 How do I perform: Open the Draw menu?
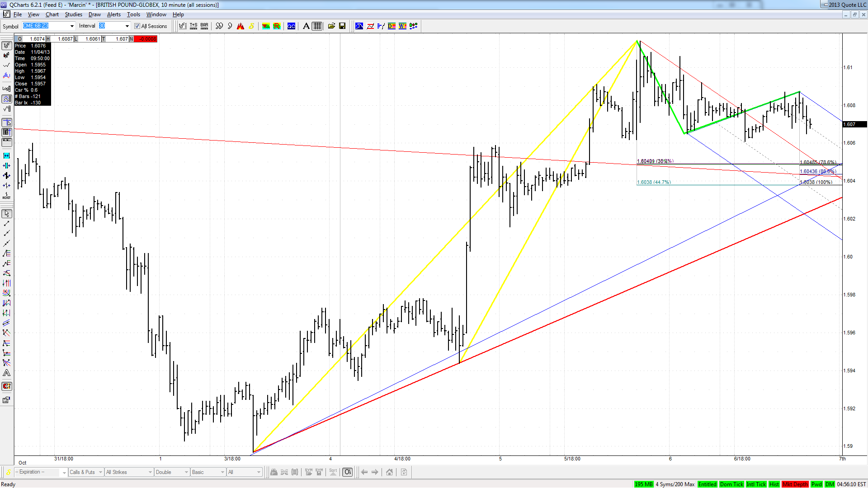pyautogui.click(x=94, y=14)
